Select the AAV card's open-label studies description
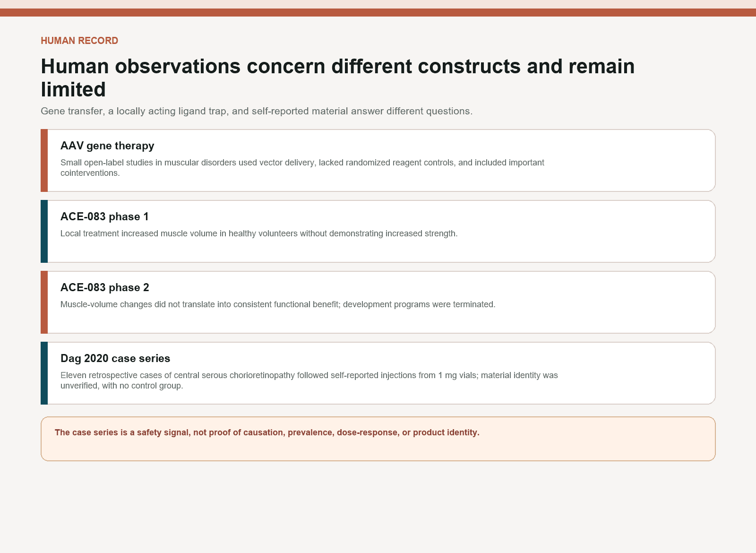Viewport: 756px width, 553px height. click(302, 168)
